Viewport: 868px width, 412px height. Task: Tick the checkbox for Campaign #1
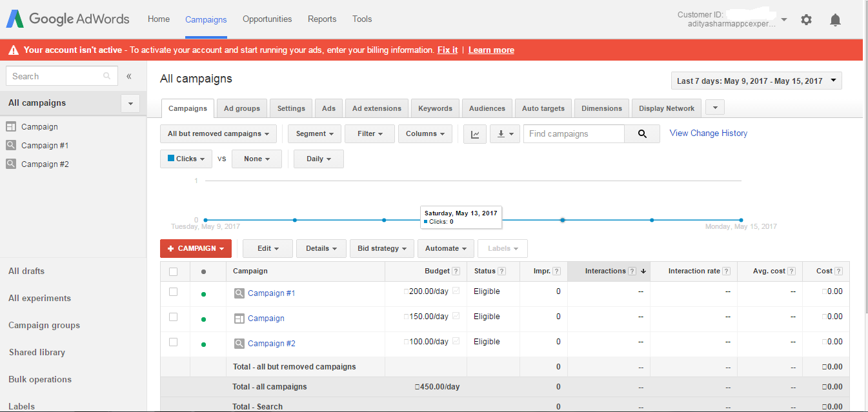click(x=173, y=291)
